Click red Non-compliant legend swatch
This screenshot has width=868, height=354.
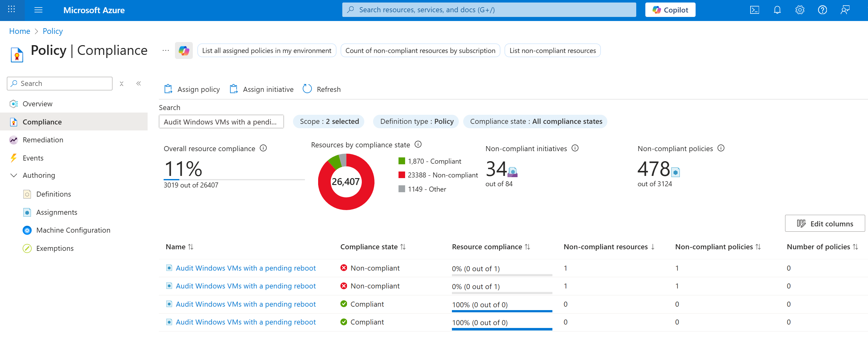(x=401, y=175)
